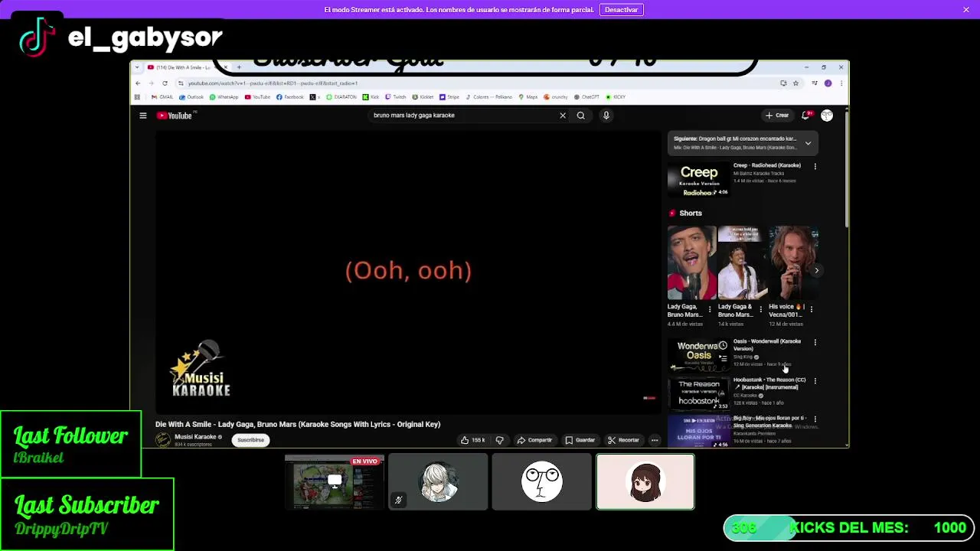Go to YouTube home via logo
The height and width of the screenshot is (551, 980).
175,116
